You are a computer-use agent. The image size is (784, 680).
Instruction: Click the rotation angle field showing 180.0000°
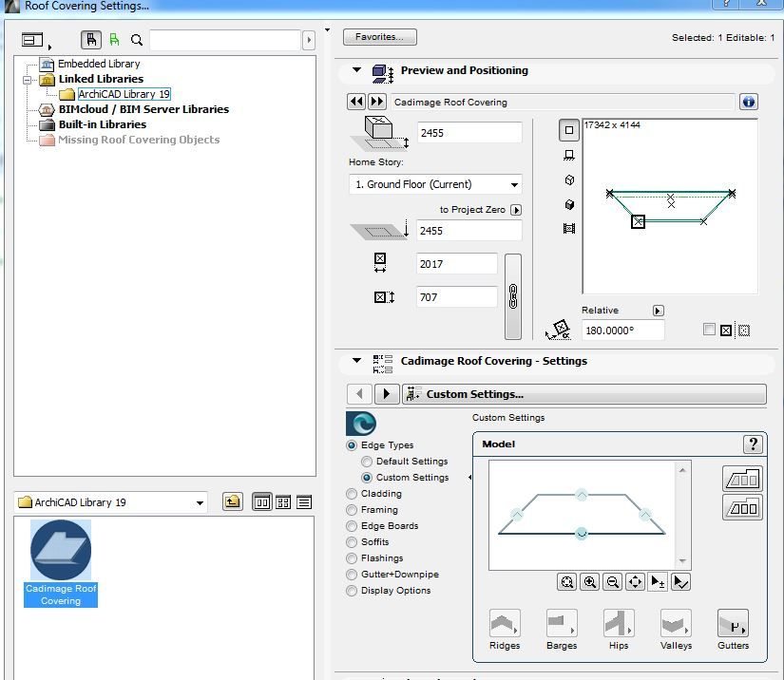[x=622, y=331]
